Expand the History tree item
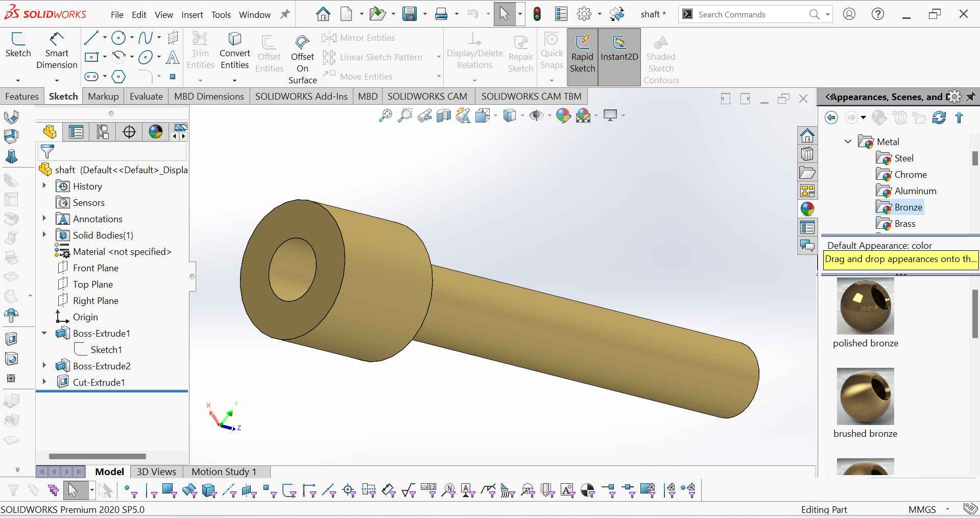The height and width of the screenshot is (518, 980). 44,186
